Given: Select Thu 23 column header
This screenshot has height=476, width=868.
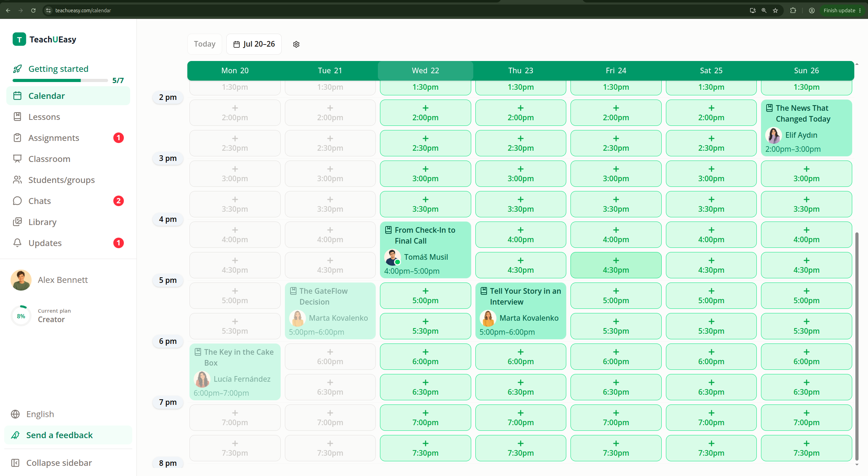Looking at the screenshot, I should pyautogui.click(x=521, y=70).
